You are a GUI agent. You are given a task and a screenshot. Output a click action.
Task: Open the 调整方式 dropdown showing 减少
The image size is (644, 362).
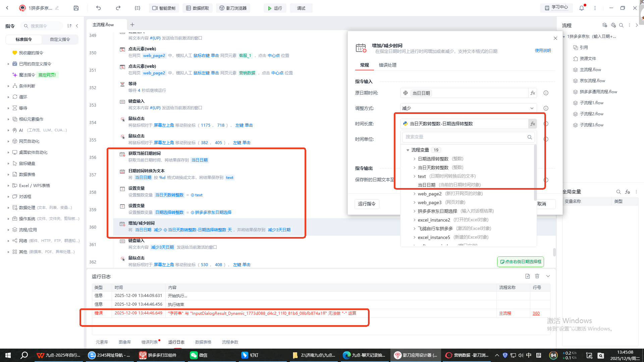pyautogui.click(x=468, y=108)
